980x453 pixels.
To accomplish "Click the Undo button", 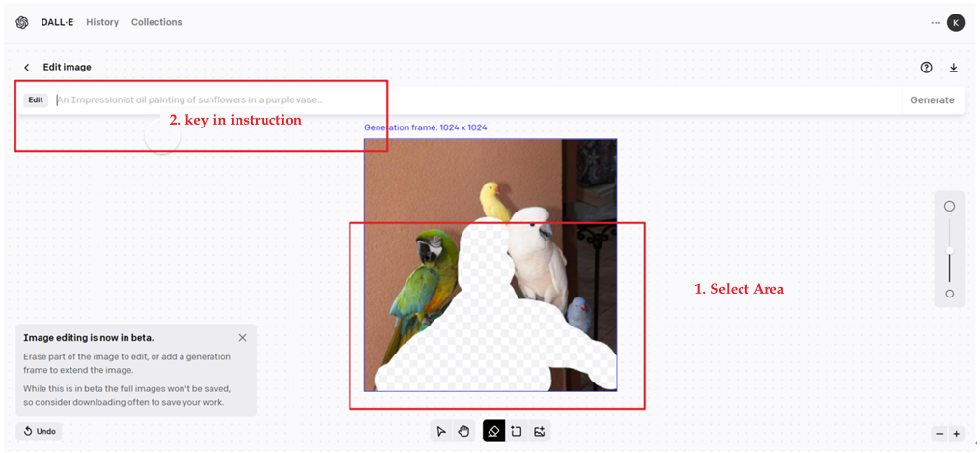I will pyautogui.click(x=40, y=431).
